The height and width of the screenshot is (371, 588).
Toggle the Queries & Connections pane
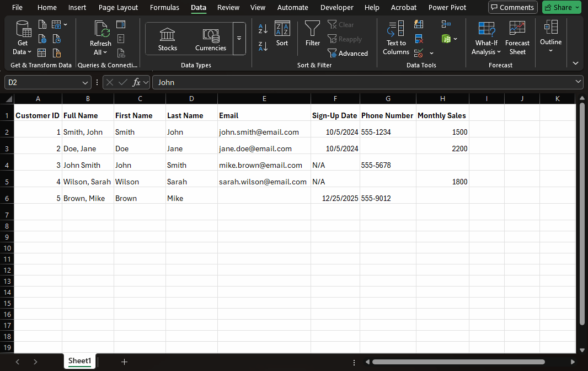tap(121, 24)
